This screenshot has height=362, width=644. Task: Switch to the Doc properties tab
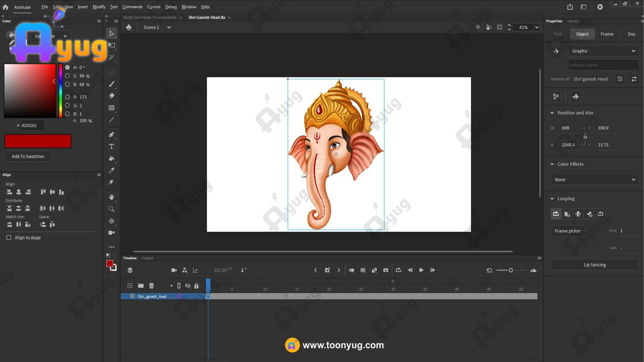632,34
